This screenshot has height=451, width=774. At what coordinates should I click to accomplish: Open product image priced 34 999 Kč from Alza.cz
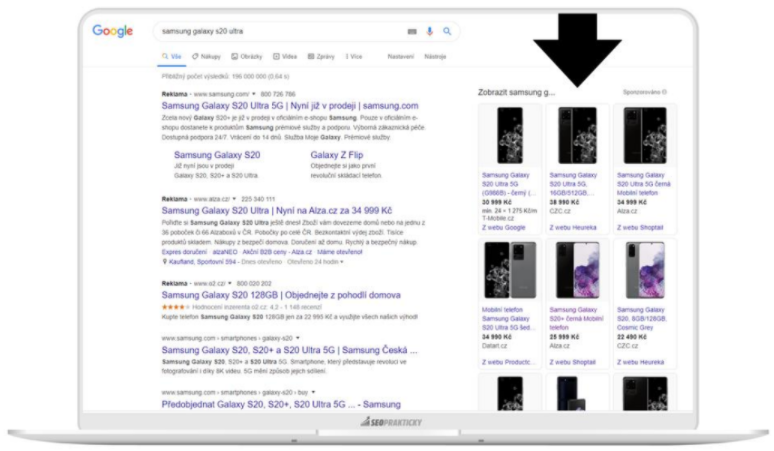tap(645, 136)
